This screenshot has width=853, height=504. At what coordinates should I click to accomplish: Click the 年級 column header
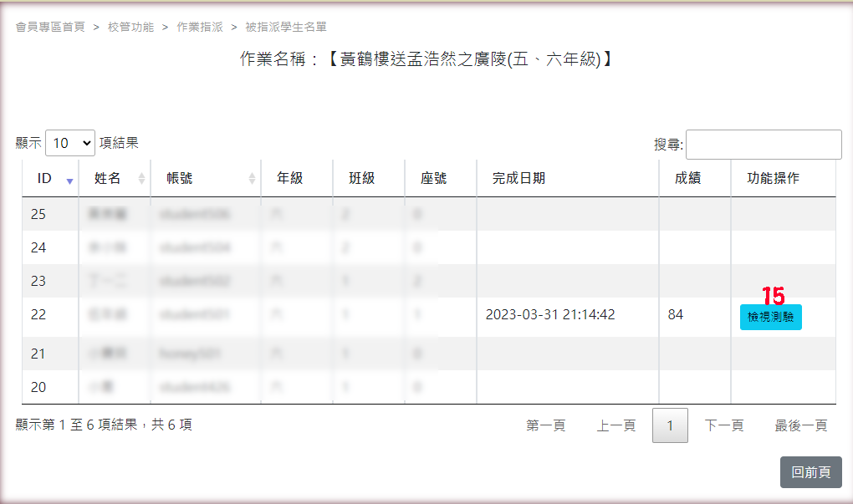297,178
